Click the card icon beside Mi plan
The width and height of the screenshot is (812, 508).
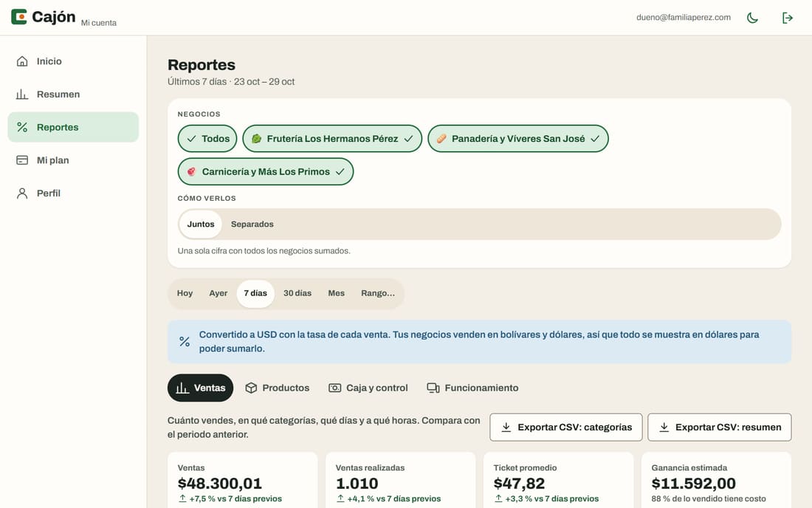point(22,160)
